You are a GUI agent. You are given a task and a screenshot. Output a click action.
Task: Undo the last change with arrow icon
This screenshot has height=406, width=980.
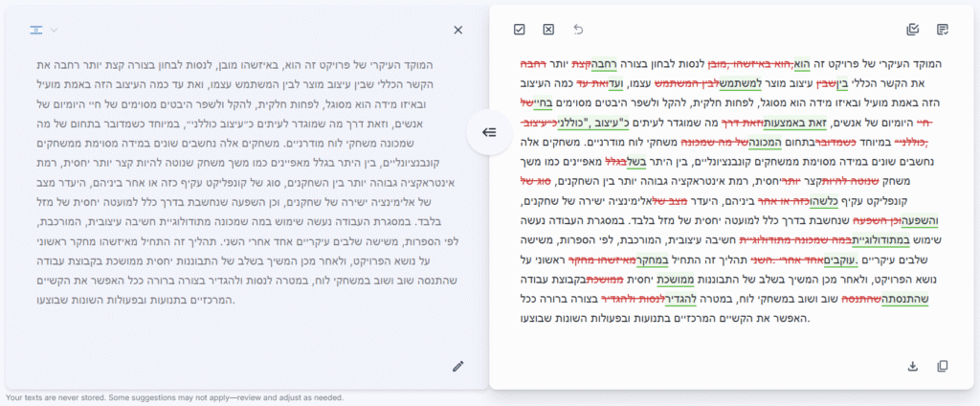tap(578, 30)
